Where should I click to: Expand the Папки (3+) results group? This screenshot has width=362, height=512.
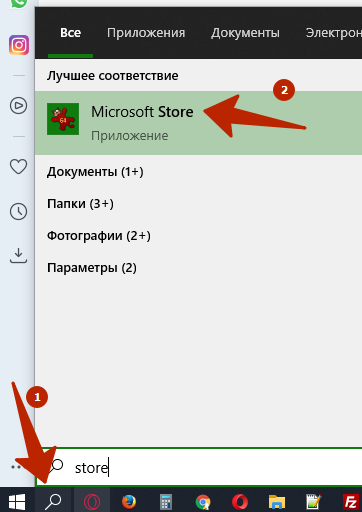pos(80,203)
